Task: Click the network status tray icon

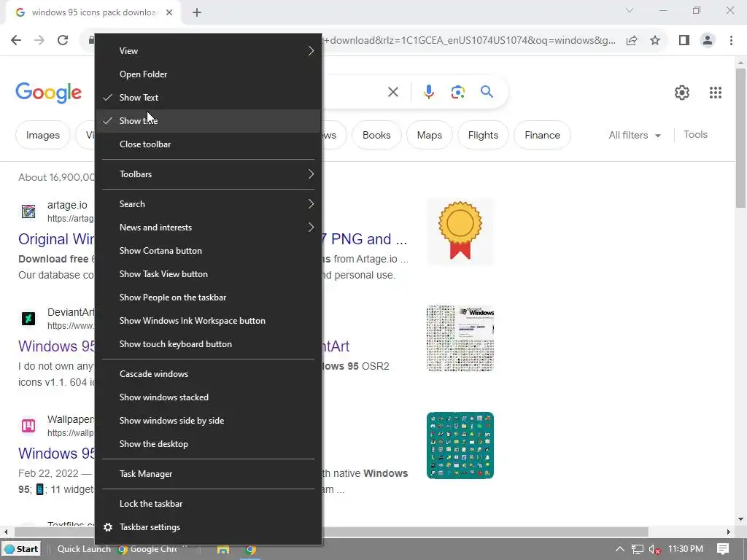Action: [638, 550]
